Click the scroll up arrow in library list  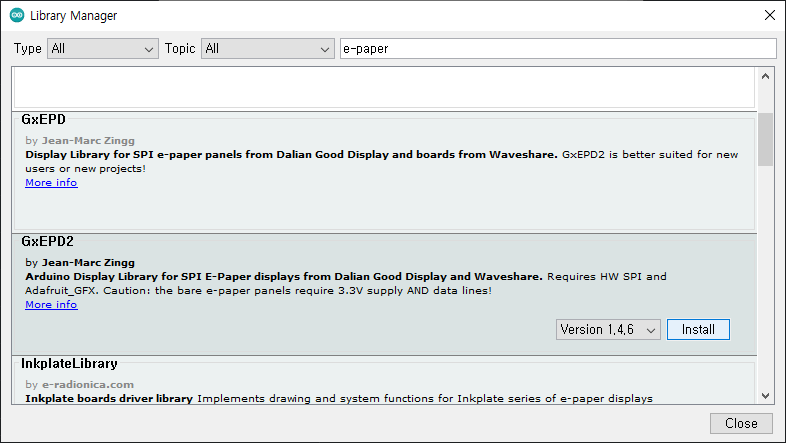point(765,76)
